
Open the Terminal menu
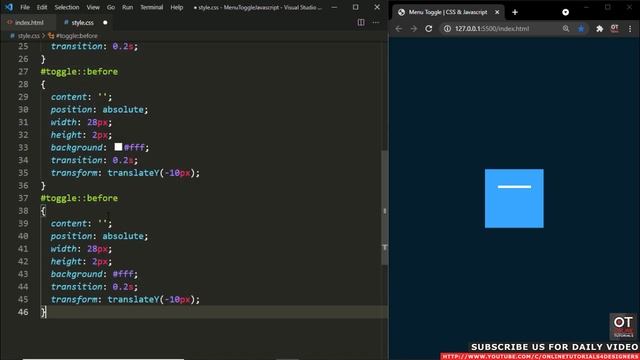point(151,7)
